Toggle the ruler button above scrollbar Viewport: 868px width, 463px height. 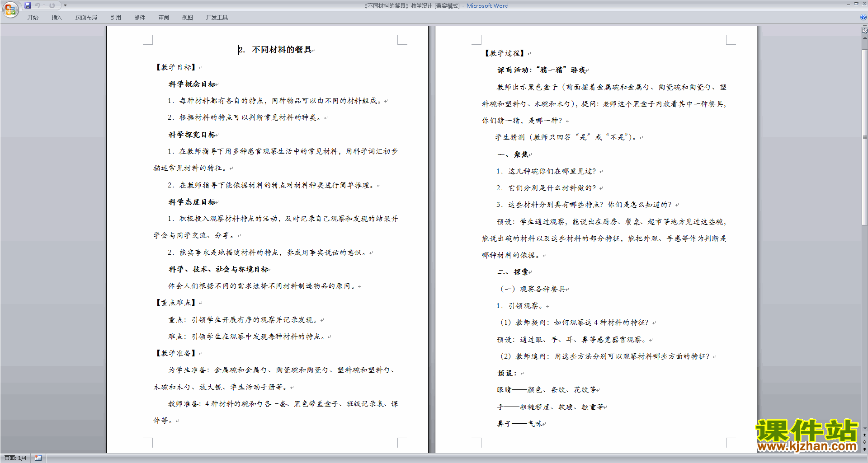(864, 30)
